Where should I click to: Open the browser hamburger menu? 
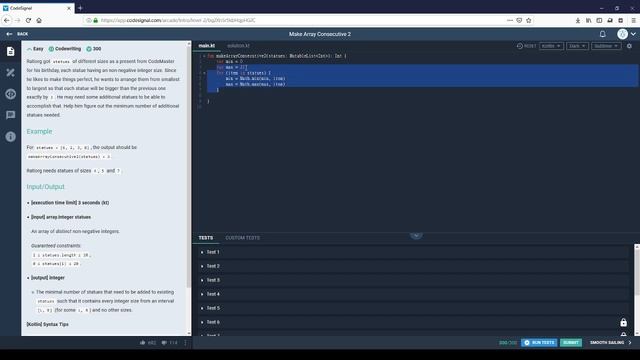coord(633,20)
